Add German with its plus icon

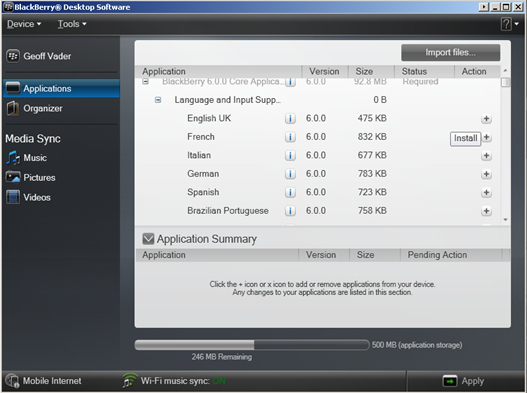coord(486,174)
